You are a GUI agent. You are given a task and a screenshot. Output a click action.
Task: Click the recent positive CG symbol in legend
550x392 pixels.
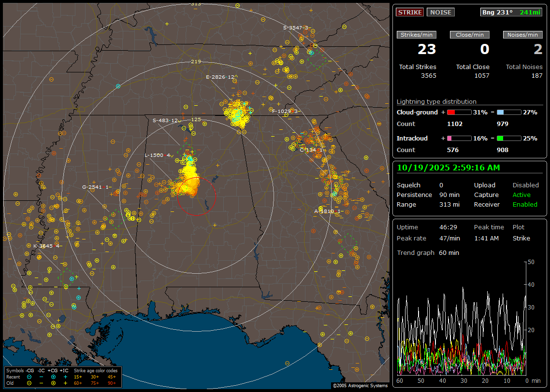pyautogui.click(x=53, y=377)
